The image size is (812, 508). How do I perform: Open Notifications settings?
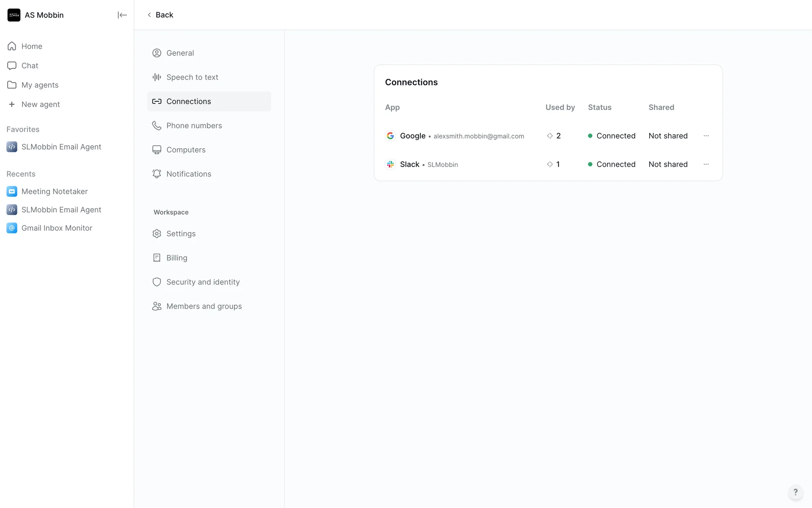click(189, 174)
